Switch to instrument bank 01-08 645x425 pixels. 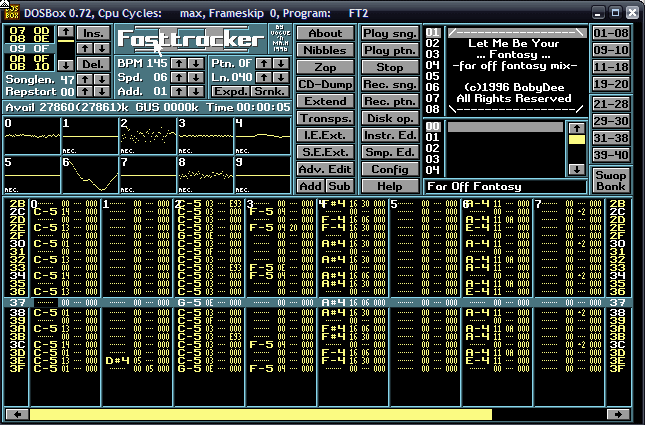[611, 33]
